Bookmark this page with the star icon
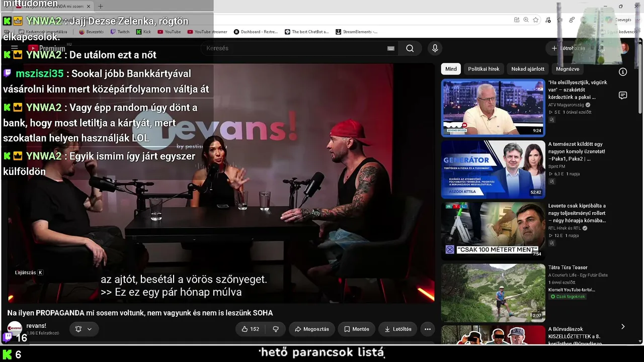The height and width of the screenshot is (362, 644). 536,20
